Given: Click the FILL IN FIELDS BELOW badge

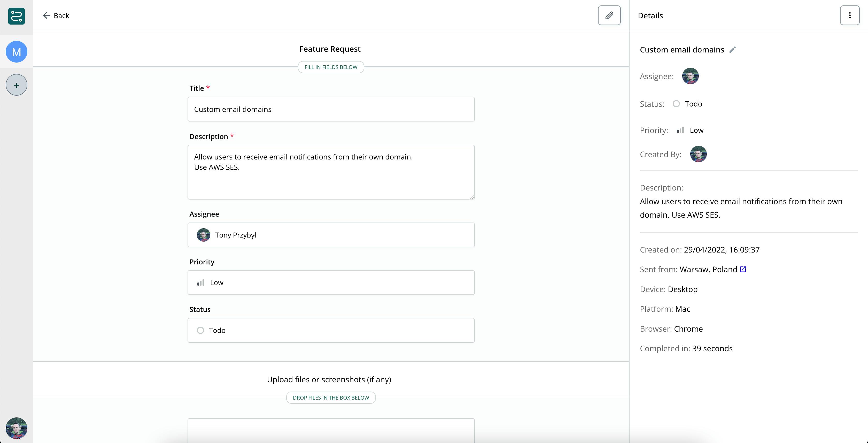Looking at the screenshot, I should (x=331, y=67).
